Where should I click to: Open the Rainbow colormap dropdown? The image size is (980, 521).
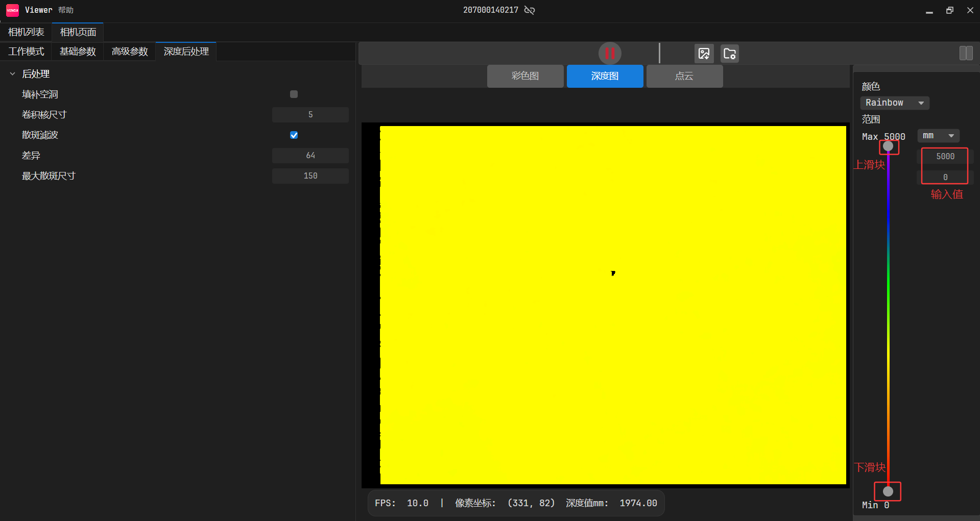[895, 103]
